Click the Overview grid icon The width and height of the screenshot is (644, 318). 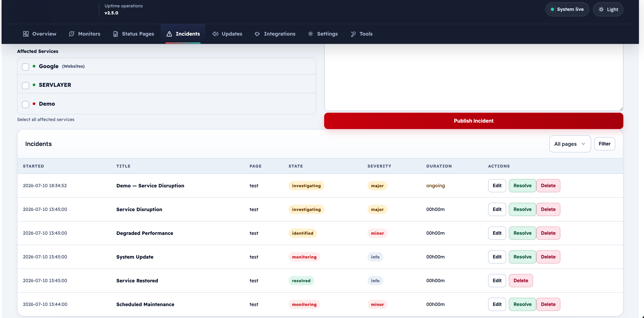[x=26, y=34]
